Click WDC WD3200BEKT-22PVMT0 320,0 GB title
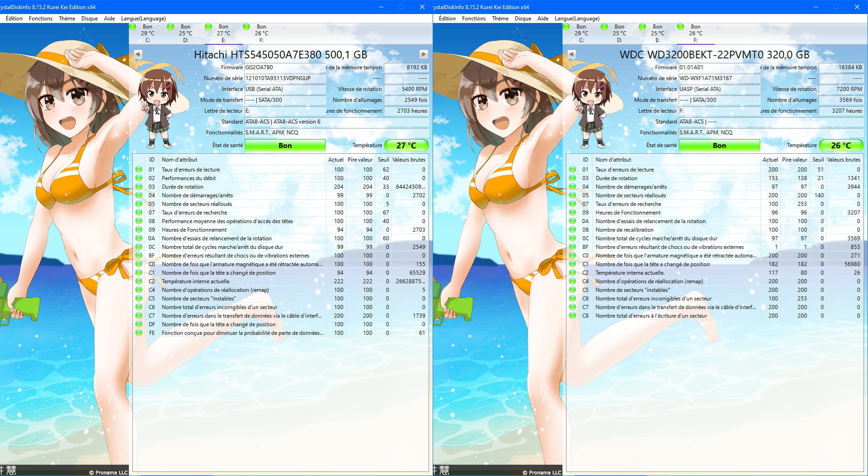This screenshot has height=476, width=868. click(714, 55)
